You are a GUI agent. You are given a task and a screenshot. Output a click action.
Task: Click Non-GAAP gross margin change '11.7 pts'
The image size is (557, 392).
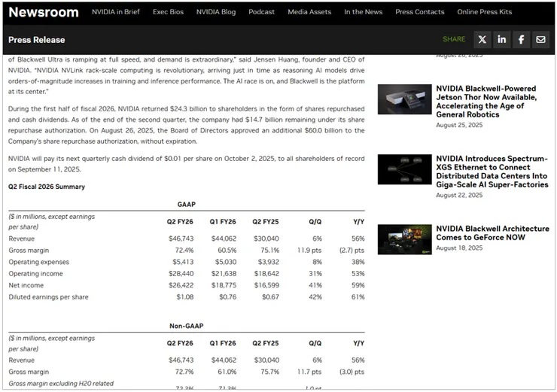tap(309, 372)
